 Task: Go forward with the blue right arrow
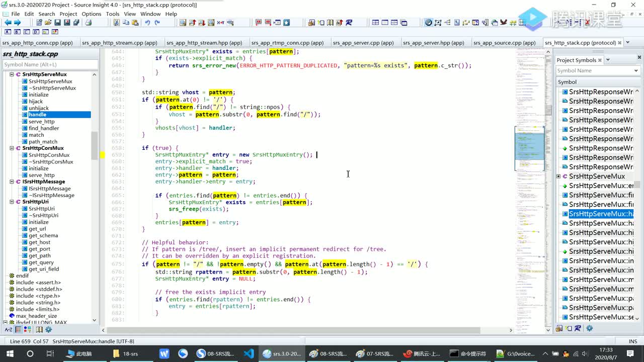coord(18,23)
